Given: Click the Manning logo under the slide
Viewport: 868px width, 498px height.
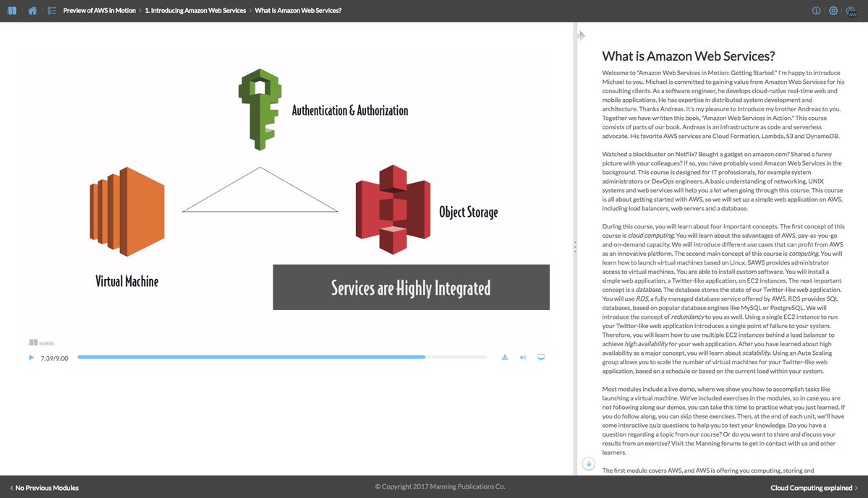Looking at the screenshot, I should (41, 342).
